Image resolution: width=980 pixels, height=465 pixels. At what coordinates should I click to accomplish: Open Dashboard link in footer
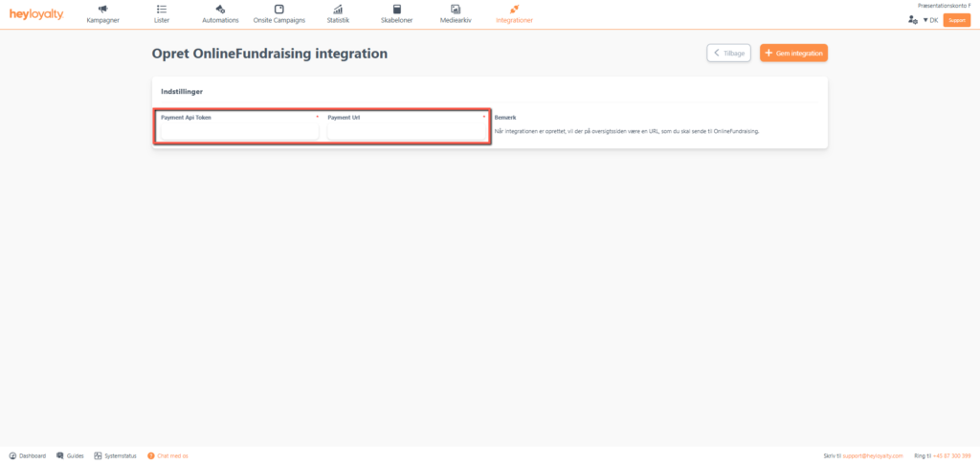pyautogui.click(x=28, y=456)
